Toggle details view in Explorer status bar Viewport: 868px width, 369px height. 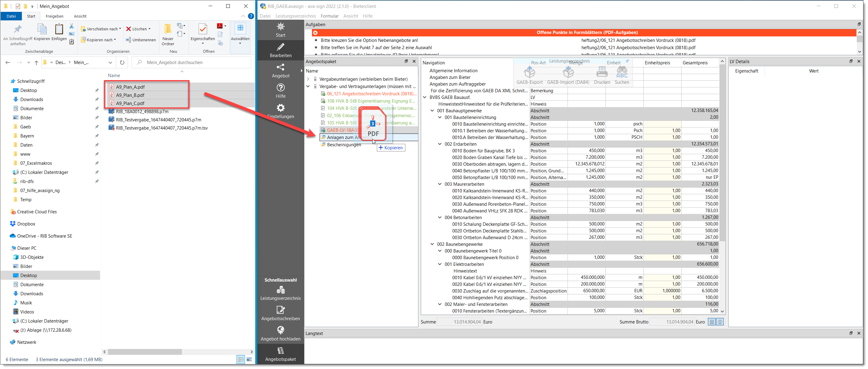[241, 359]
